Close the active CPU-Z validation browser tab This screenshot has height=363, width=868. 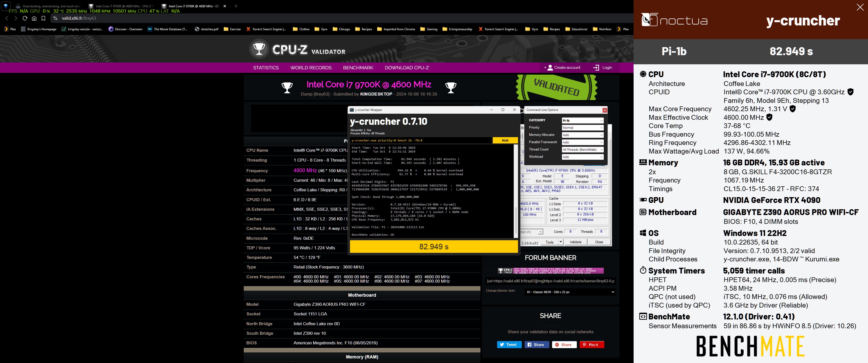[225, 6]
